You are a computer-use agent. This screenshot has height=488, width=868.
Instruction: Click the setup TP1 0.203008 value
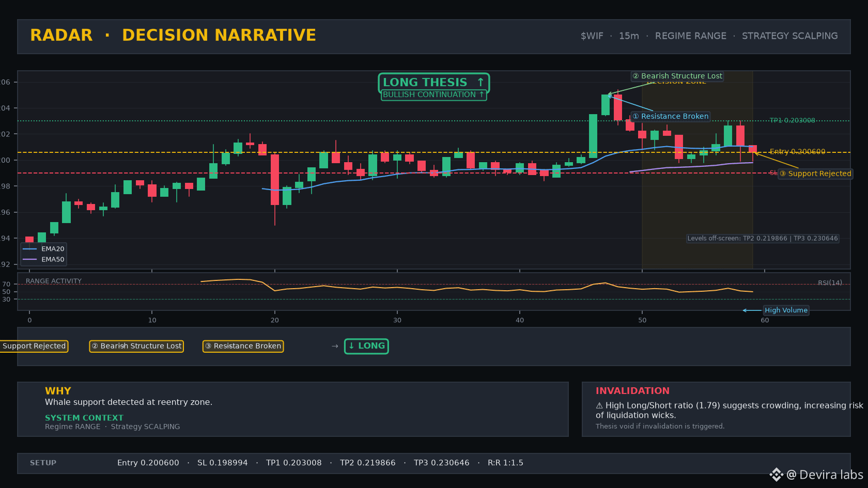[293, 463]
